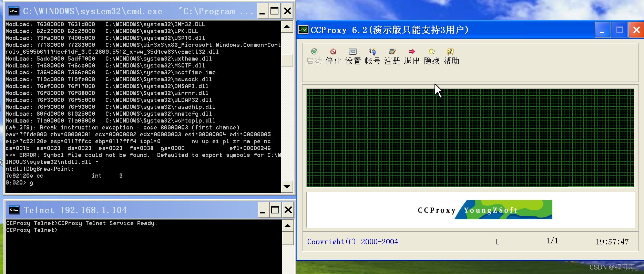The height and width of the screenshot is (274, 644).
Task: Click the Copyright (C) 2000-2004 link
Action: point(352,242)
